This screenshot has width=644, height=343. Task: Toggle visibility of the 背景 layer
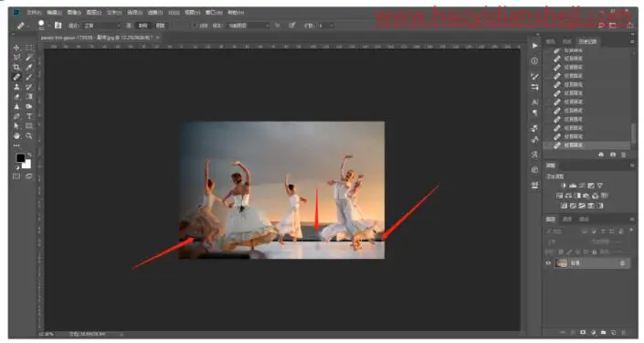pos(548,263)
